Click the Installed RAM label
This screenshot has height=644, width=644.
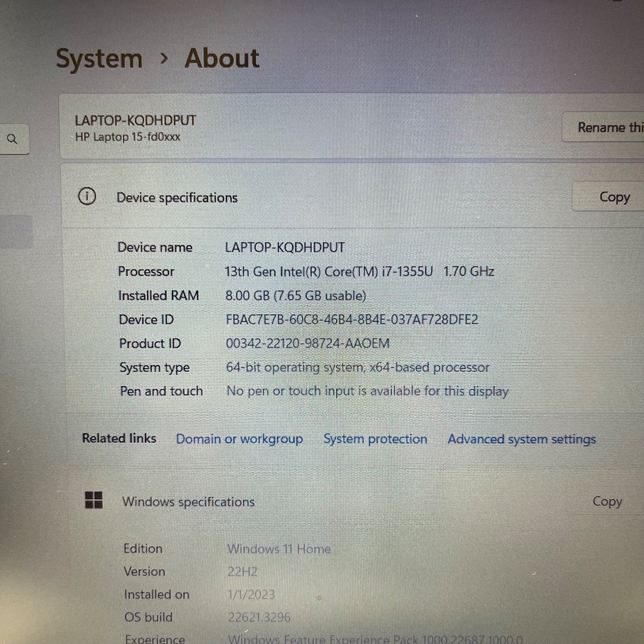(x=158, y=296)
